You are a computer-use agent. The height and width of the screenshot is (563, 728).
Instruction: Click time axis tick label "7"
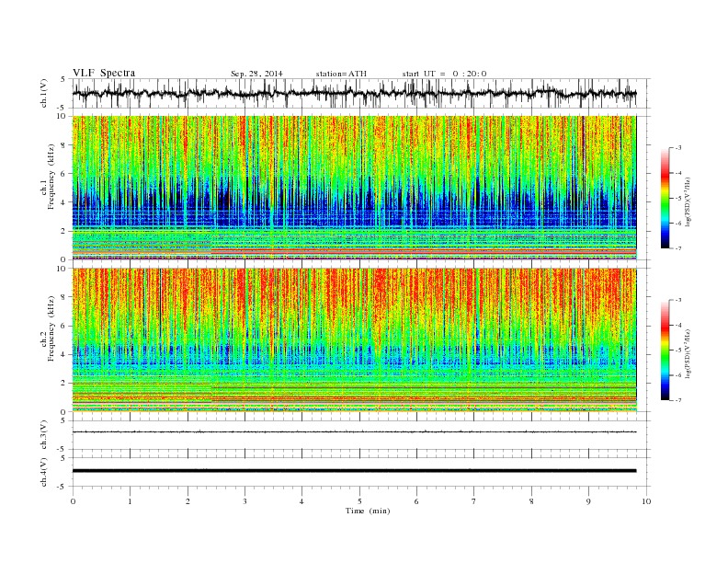click(x=474, y=501)
